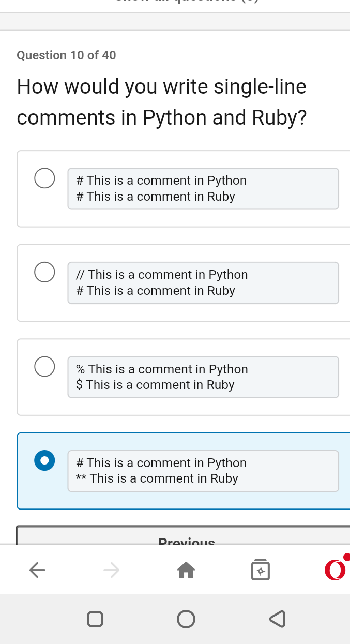
Task: Tap the Android back triangle button
Action: click(x=278, y=619)
